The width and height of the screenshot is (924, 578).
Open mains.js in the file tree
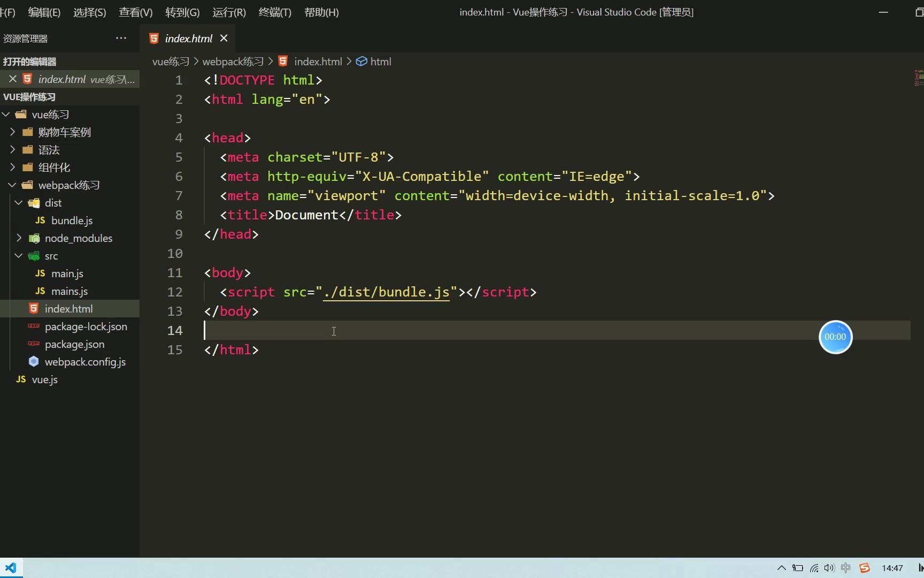[x=70, y=291]
